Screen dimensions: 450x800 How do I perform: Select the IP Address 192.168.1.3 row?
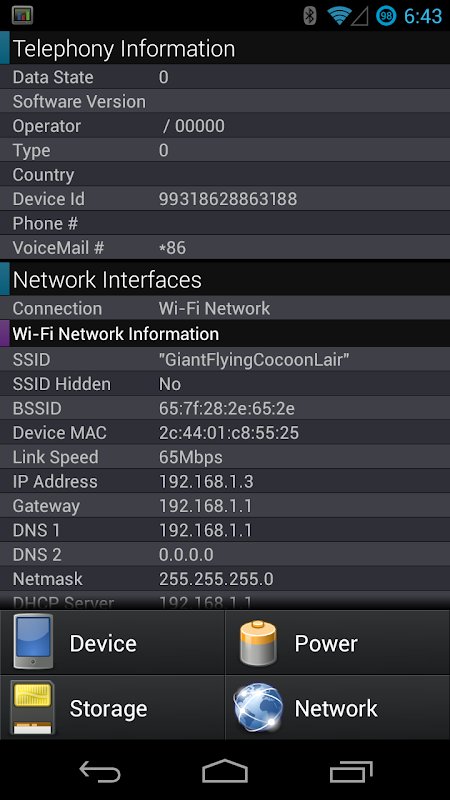click(x=225, y=481)
